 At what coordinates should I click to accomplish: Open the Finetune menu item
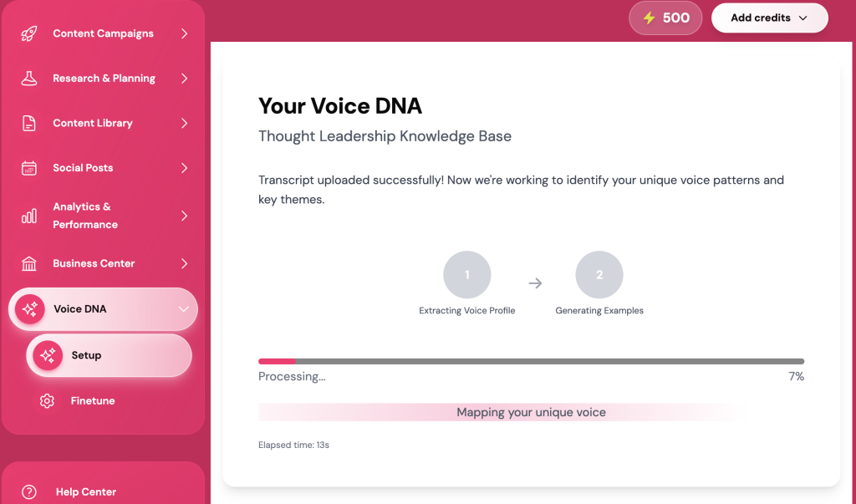pos(92,401)
